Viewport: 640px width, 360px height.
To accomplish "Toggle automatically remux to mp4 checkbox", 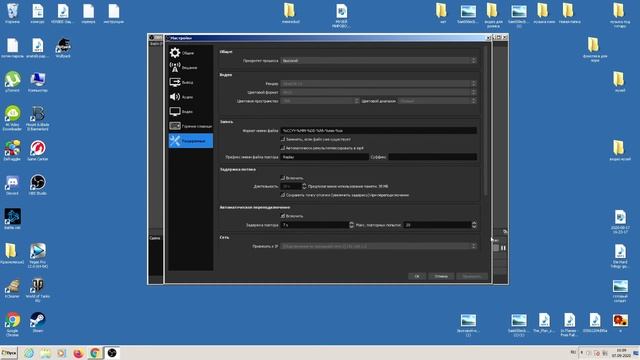I will point(283,148).
